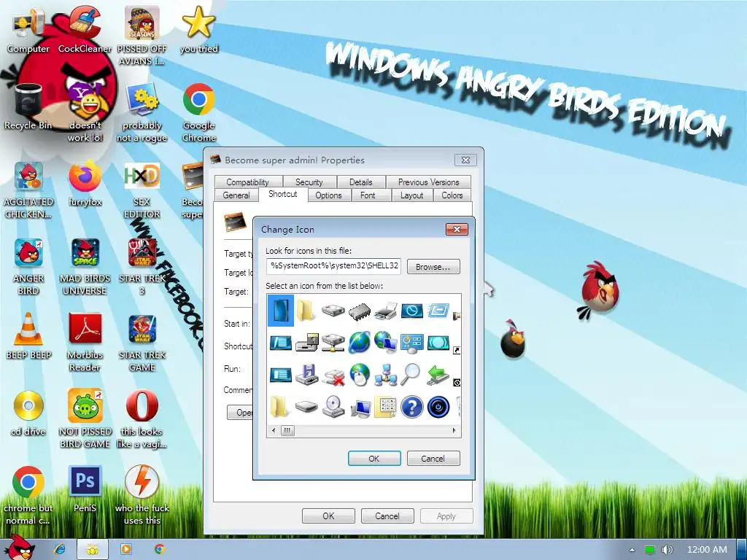Confirm with OK in Change Icon dialog

pos(374,458)
